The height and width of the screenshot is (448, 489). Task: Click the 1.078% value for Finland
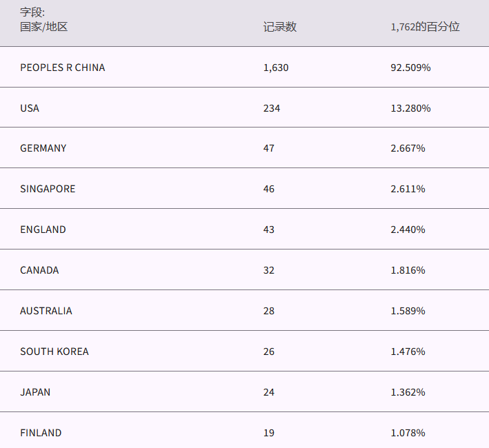pyautogui.click(x=408, y=433)
